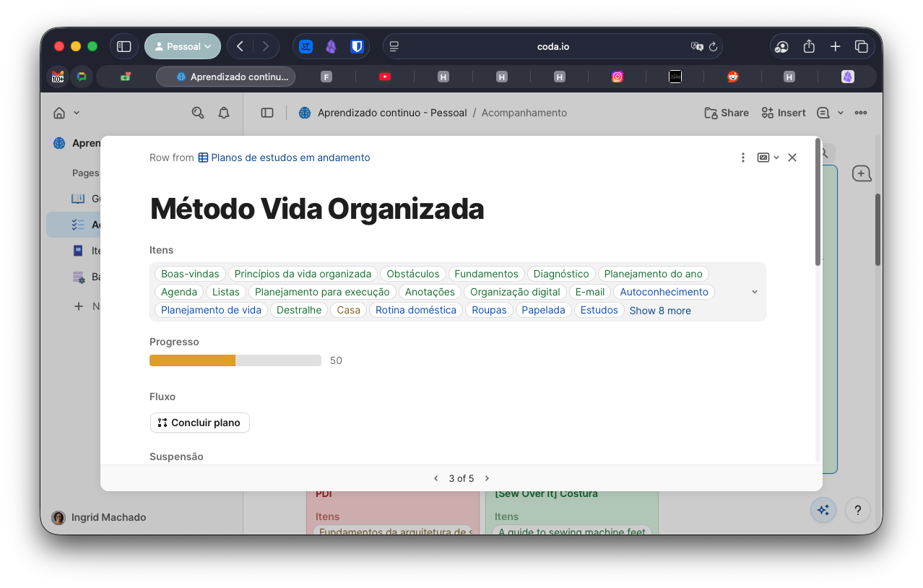Viewport: 923px width, 588px height.
Task: Toggle the Coda page list panel
Action: coord(267,113)
